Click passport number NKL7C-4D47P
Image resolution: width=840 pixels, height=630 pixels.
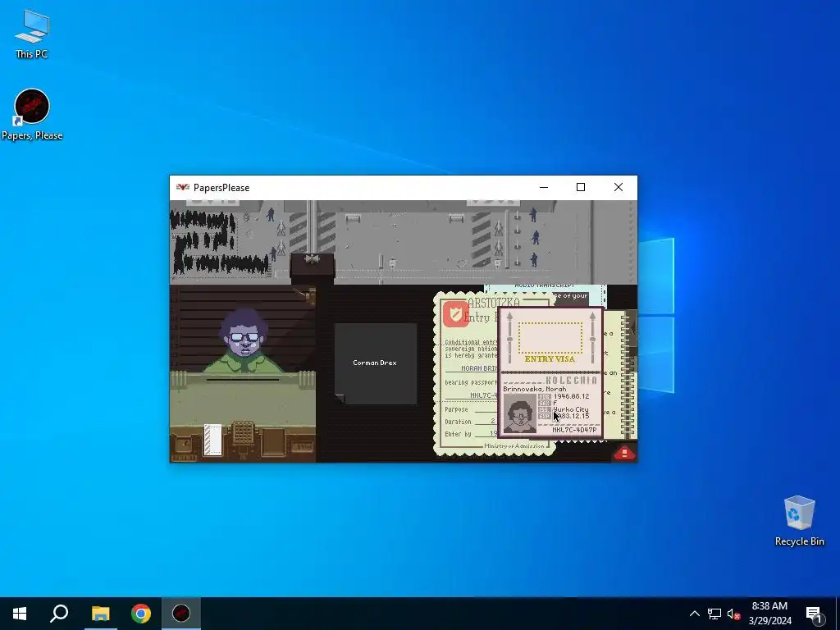(x=573, y=430)
